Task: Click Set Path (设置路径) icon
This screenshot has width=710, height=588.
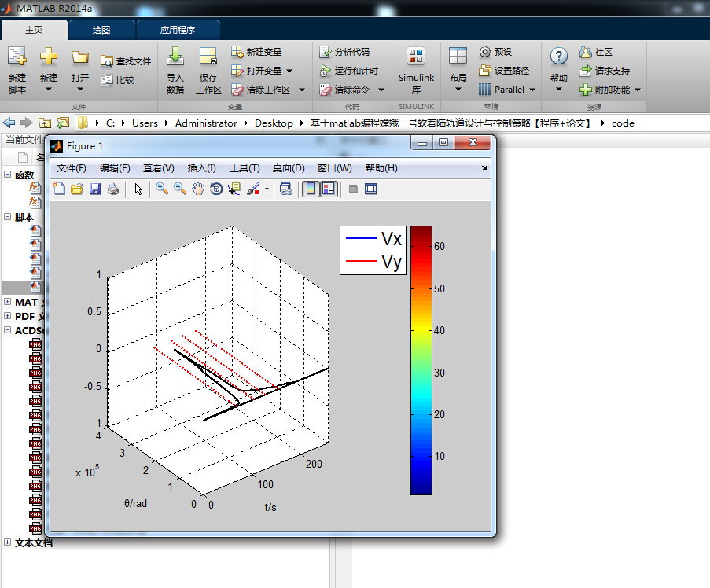Action: pyautogui.click(x=485, y=71)
